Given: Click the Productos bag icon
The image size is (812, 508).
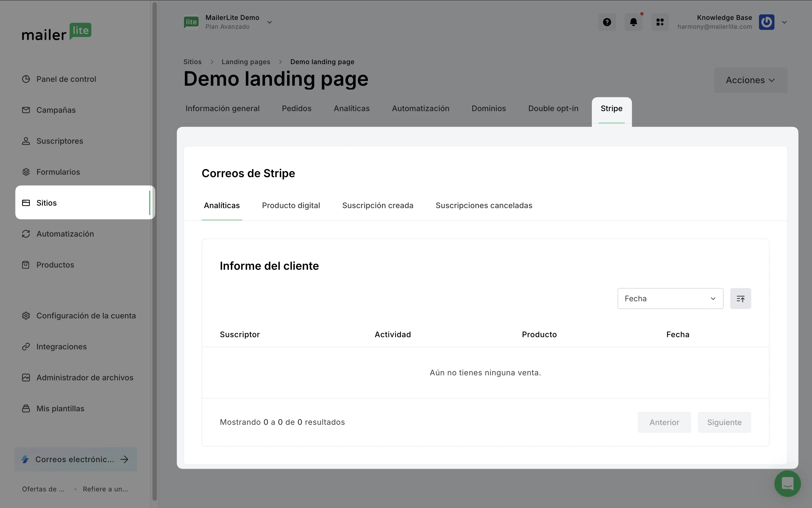Looking at the screenshot, I should pyautogui.click(x=26, y=265).
